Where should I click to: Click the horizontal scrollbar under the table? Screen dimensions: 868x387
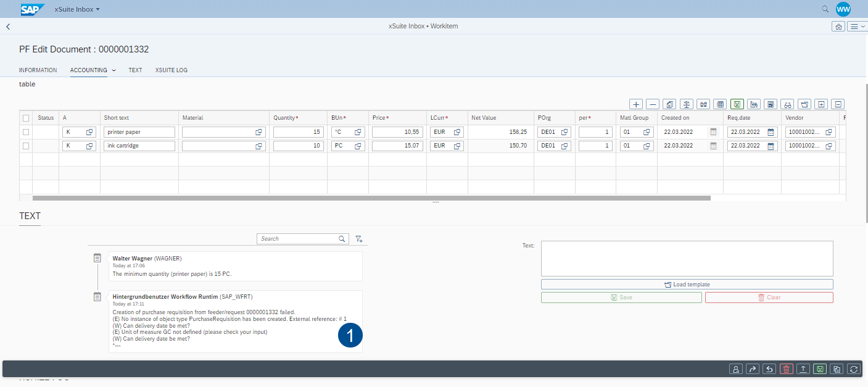click(x=371, y=198)
